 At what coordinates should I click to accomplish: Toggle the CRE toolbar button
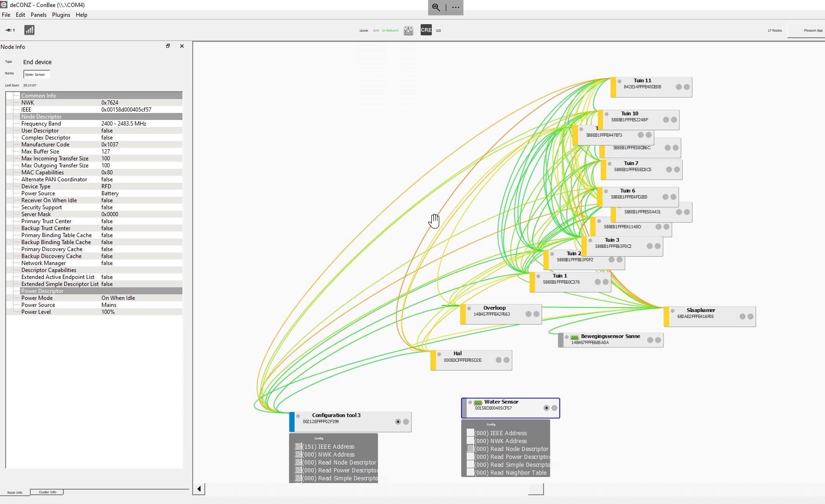426,30
